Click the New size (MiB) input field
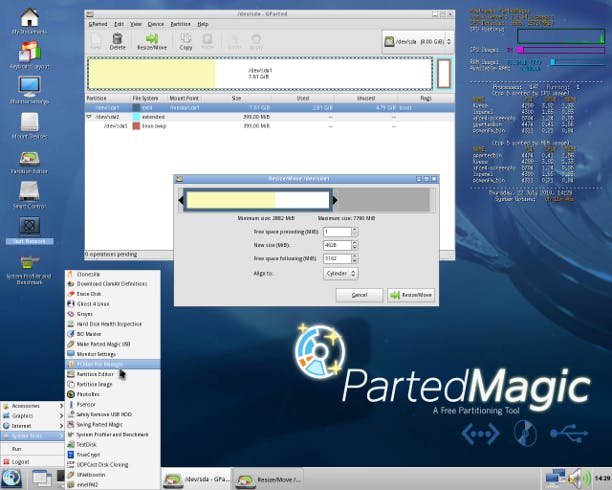612x490 pixels. pos(337,245)
